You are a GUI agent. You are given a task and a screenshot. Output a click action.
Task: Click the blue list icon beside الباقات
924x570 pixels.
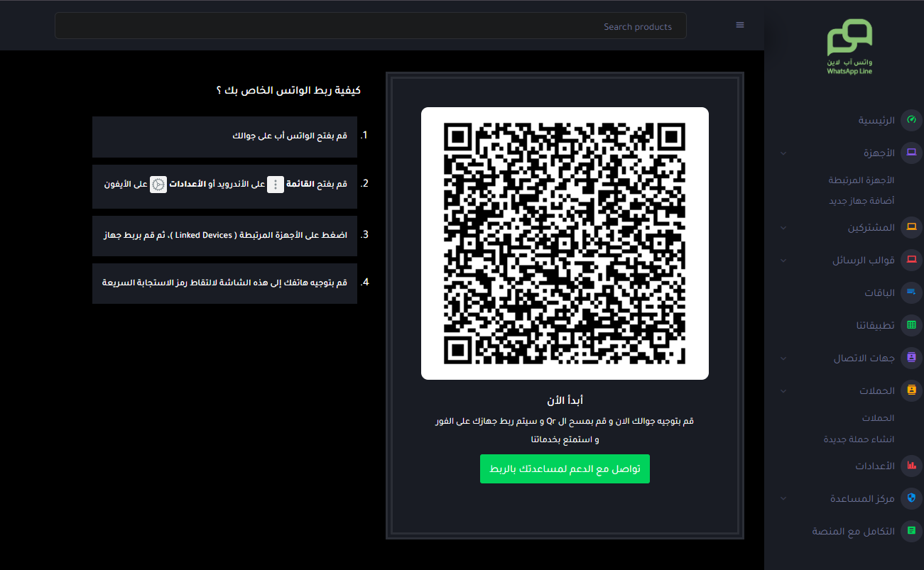(911, 292)
